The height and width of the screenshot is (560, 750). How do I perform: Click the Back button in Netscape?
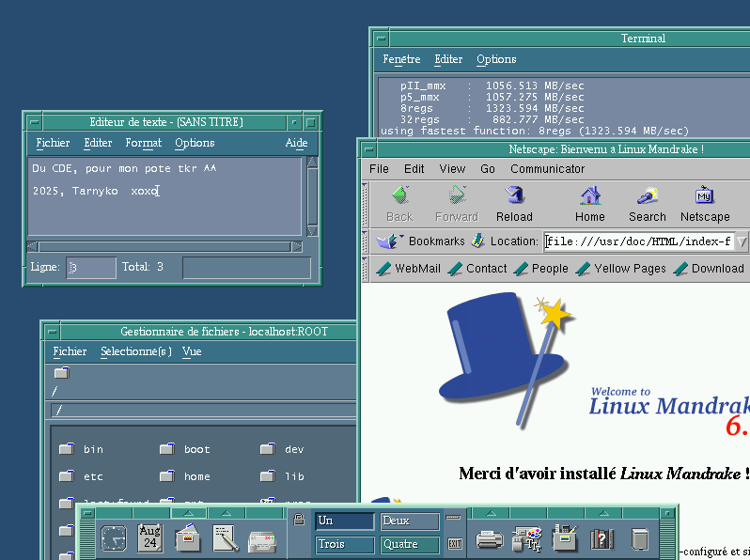coord(399,204)
